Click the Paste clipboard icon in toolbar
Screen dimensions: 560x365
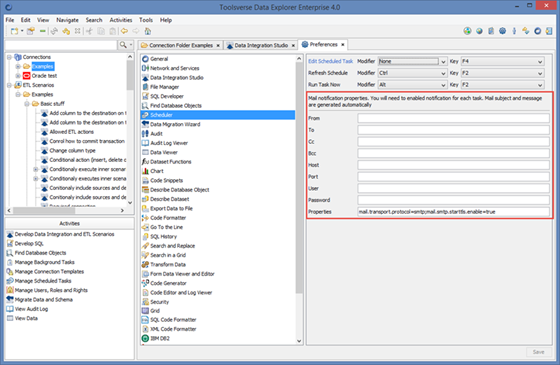coord(112,31)
